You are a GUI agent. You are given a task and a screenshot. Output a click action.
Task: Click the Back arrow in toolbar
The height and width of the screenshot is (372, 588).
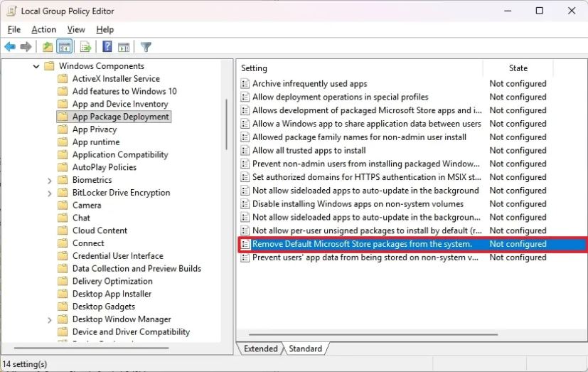tap(10, 47)
